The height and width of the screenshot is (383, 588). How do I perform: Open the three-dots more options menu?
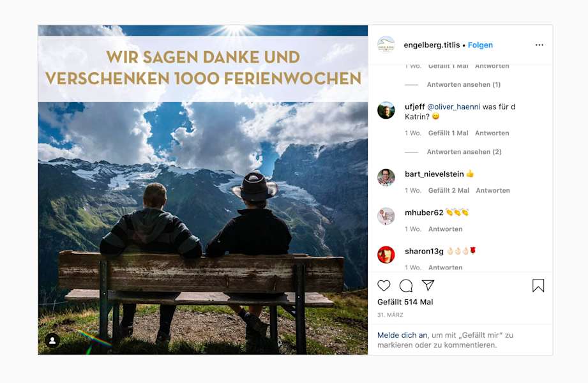(539, 45)
